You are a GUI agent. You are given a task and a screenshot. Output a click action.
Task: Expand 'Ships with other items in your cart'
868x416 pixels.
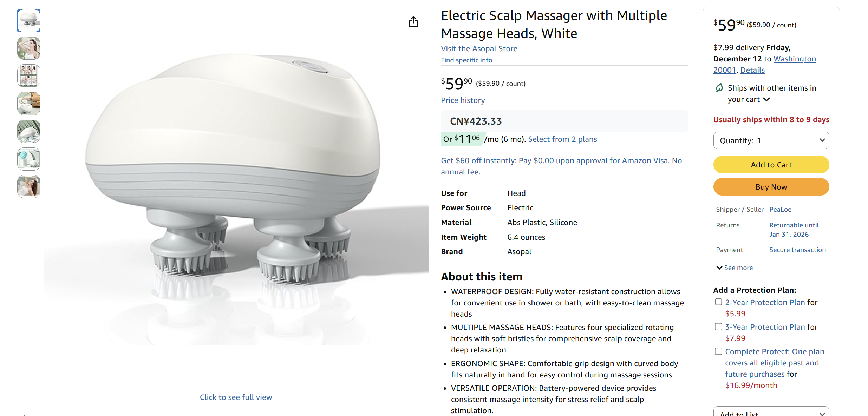767,99
